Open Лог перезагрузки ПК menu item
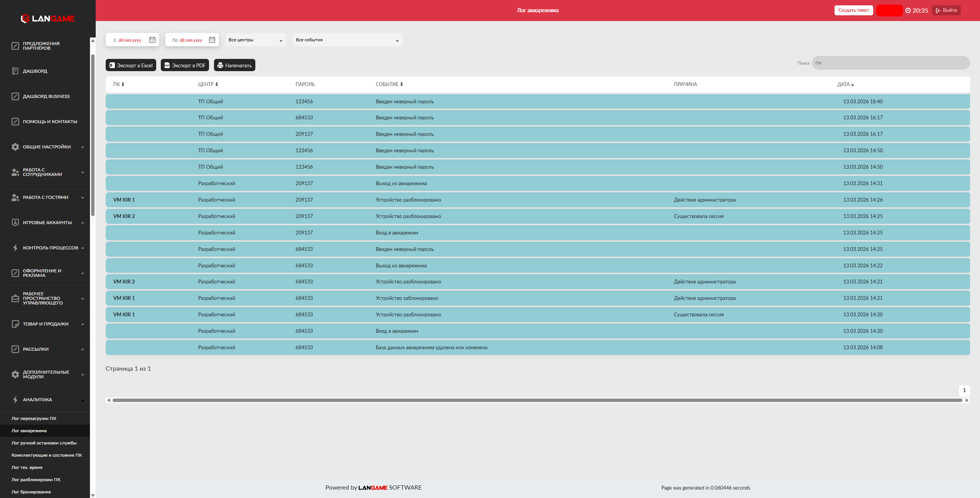 tap(34, 418)
